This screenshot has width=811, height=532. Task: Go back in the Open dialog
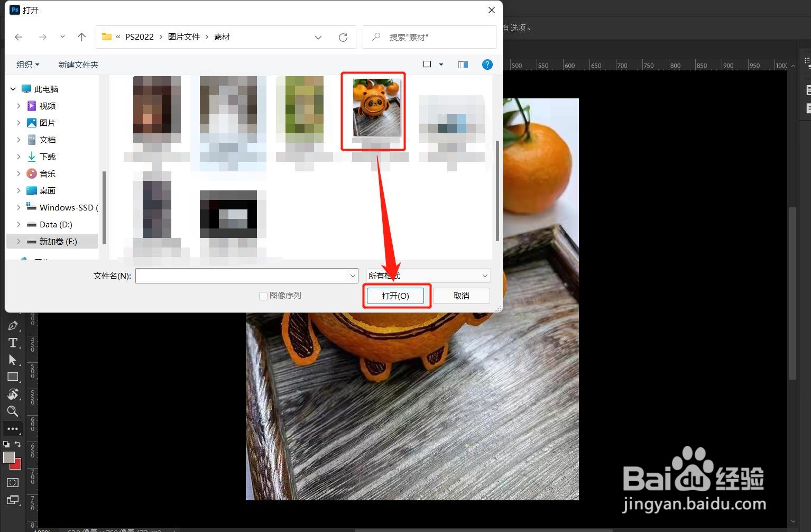19,37
